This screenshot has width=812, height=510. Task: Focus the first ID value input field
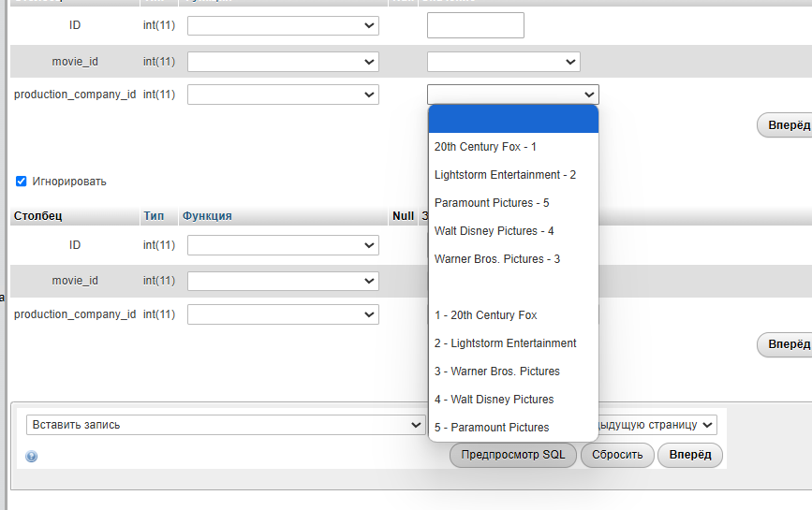pyautogui.click(x=476, y=25)
